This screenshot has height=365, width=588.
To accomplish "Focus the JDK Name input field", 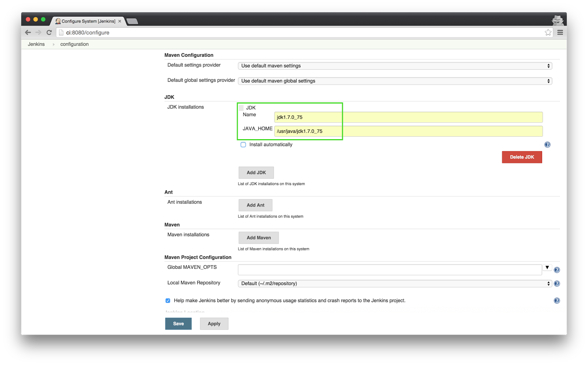I will [x=408, y=117].
